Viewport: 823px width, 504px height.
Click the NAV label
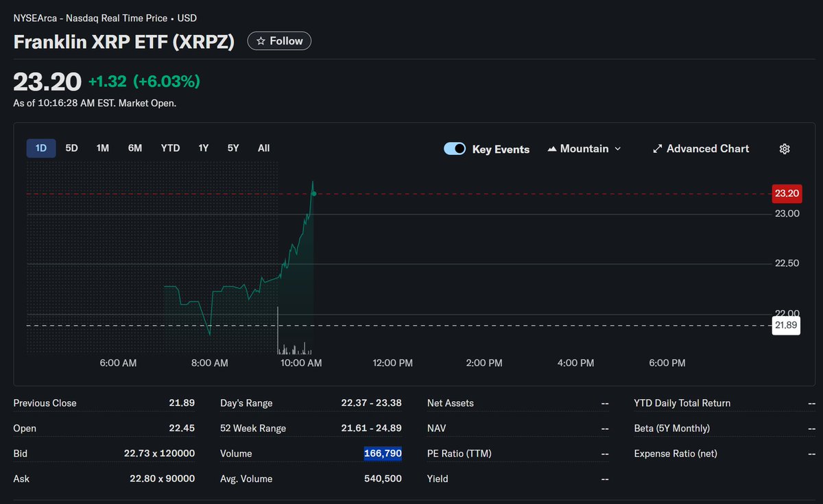click(438, 429)
